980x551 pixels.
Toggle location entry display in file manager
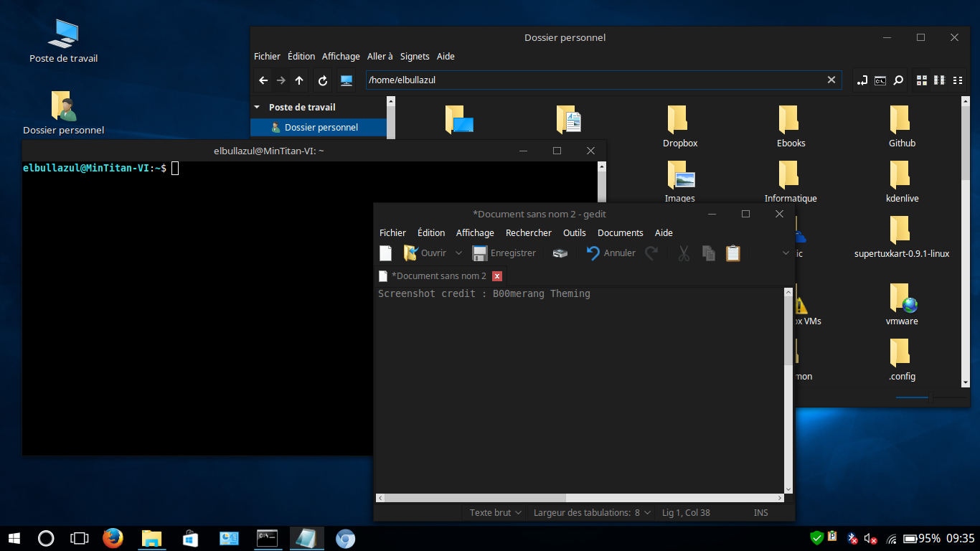click(862, 80)
